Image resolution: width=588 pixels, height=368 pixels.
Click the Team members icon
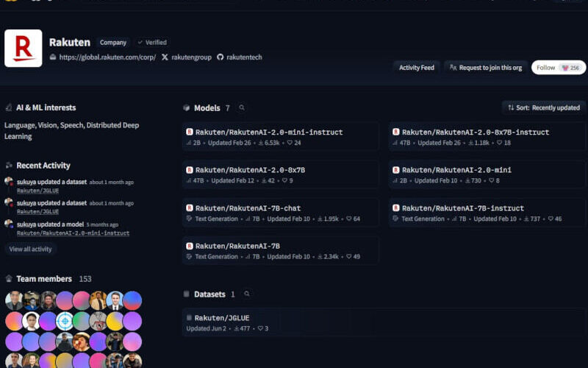point(9,278)
